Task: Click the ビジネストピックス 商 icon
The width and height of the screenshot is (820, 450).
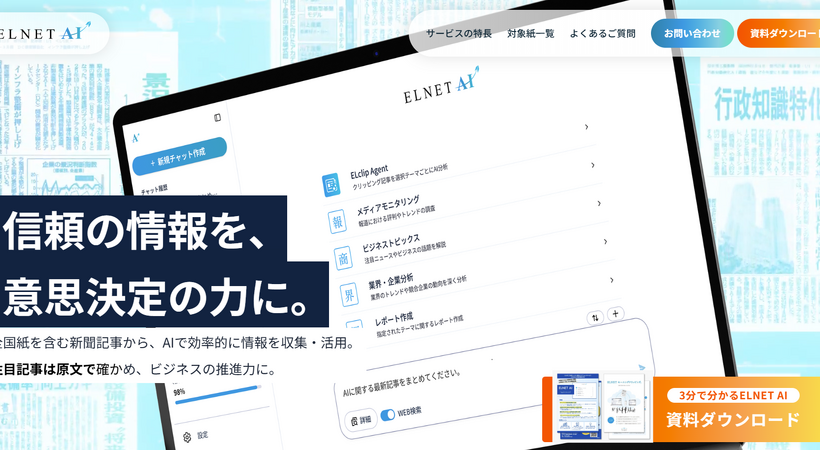Action: 343,258
